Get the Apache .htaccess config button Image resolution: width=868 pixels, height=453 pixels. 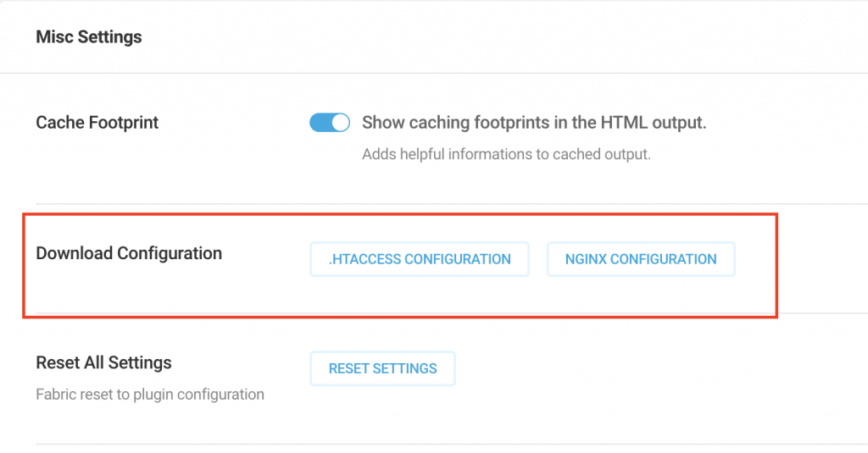pyautogui.click(x=420, y=259)
